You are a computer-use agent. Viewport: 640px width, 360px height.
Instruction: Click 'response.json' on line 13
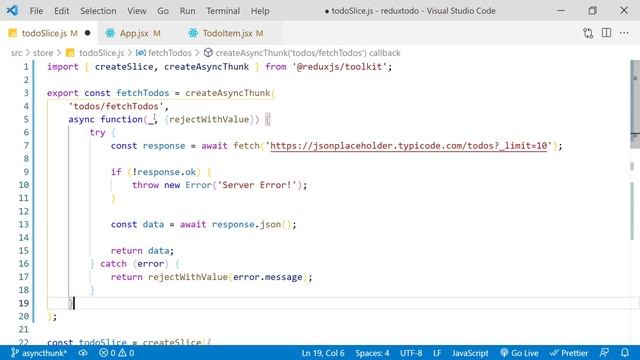[x=247, y=224]
